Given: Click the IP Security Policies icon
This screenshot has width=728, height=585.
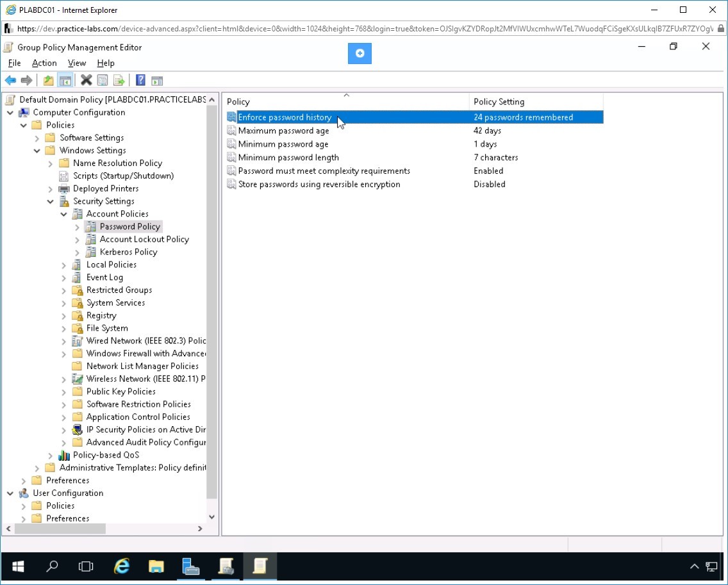Looking at the screenshot, I should click(x=78, y=430).
